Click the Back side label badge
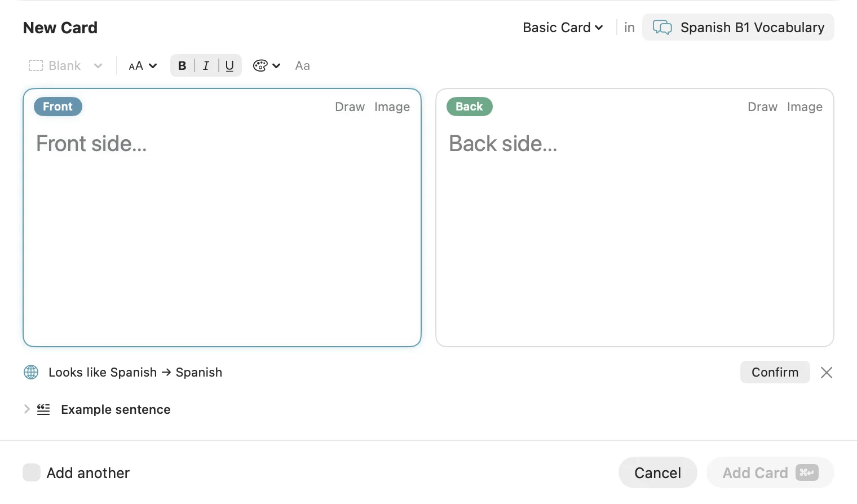Screen dimensions: 857x504 (x=470, y=107)
